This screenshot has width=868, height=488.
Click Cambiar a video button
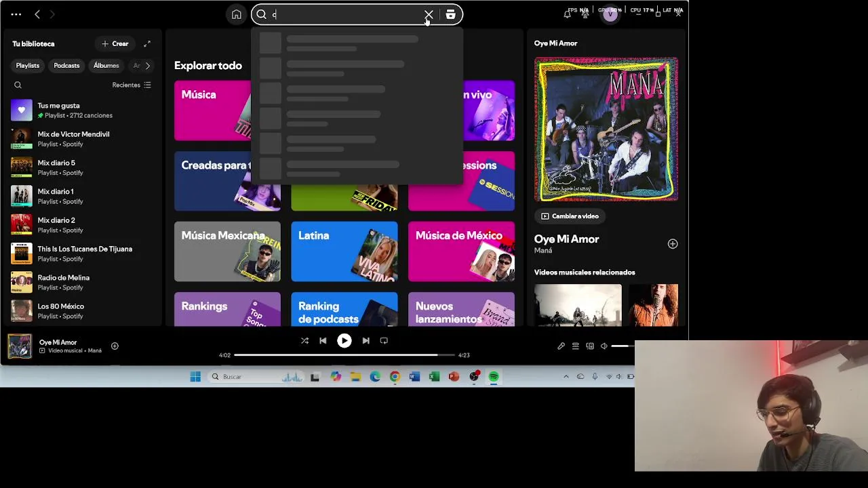[x=570, y=216]
